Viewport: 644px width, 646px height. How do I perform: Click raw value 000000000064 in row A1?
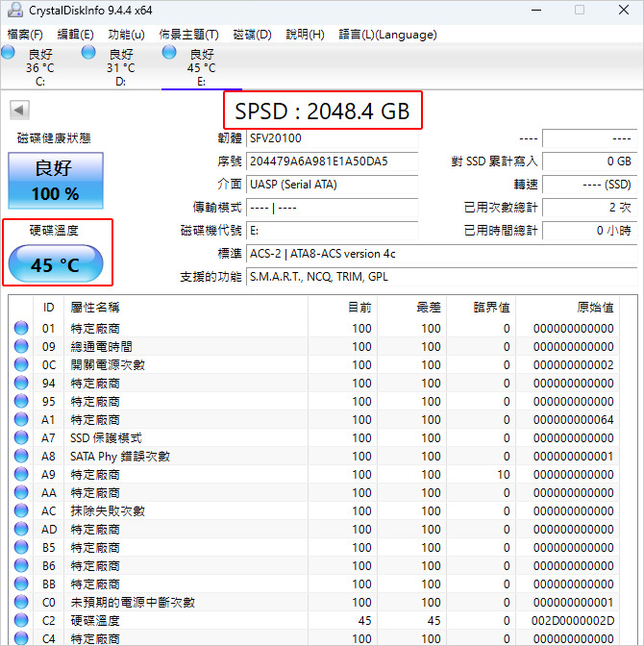tap(574, 419)
